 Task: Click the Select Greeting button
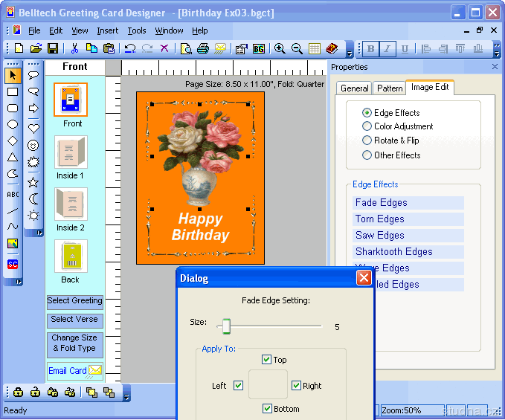pyautogui.click(x=75, y=302)
